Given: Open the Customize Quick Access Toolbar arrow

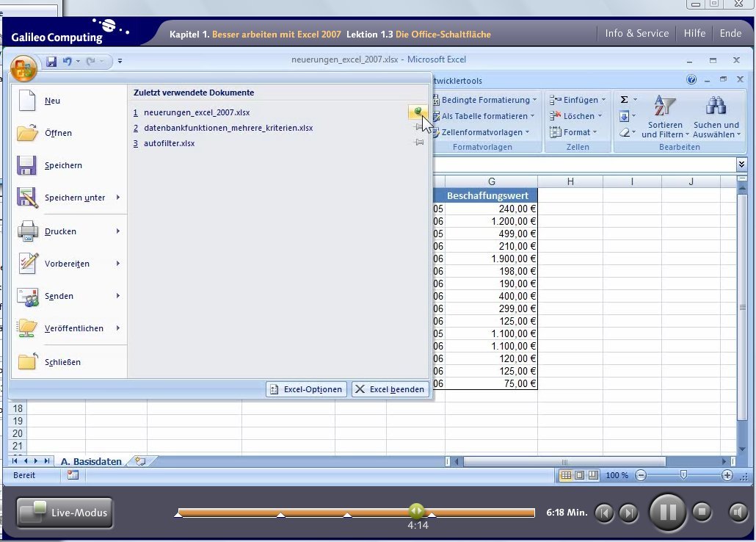Looking at the screenshot, I should [x=120, y=61].
